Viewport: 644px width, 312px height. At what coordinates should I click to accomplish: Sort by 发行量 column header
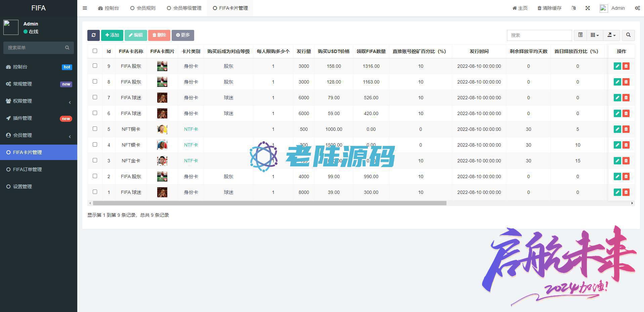point(304,51)
